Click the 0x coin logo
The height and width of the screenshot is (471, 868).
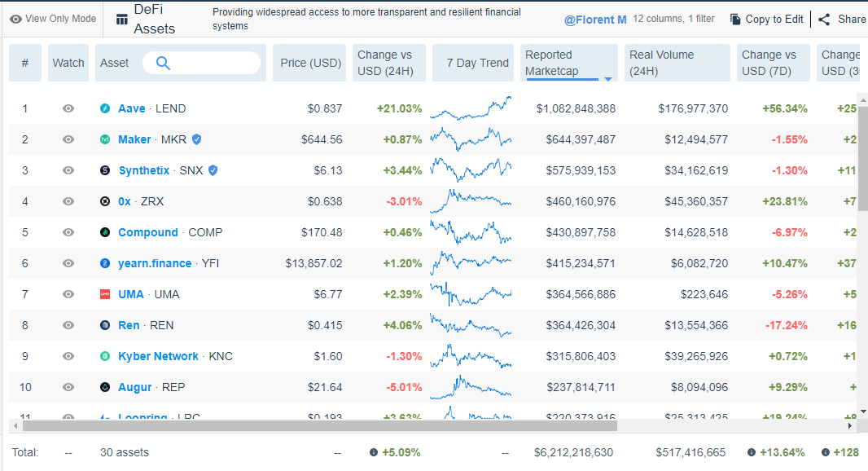point(105,202)
